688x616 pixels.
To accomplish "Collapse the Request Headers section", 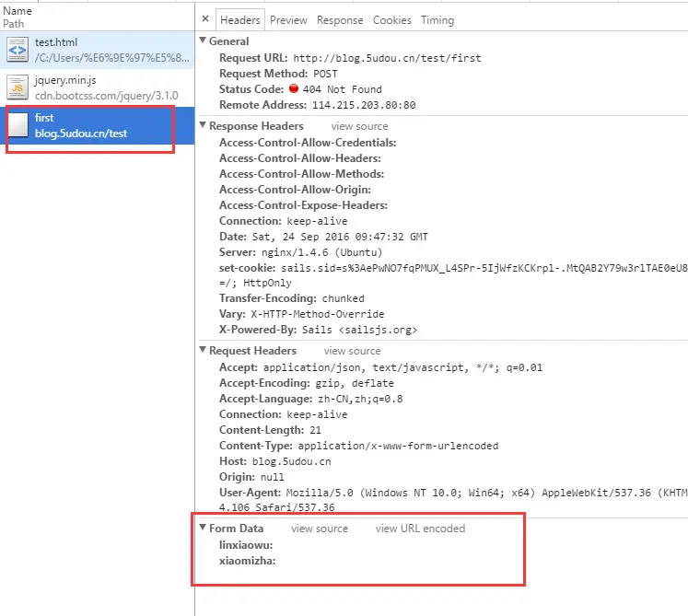I will point(203,350).
